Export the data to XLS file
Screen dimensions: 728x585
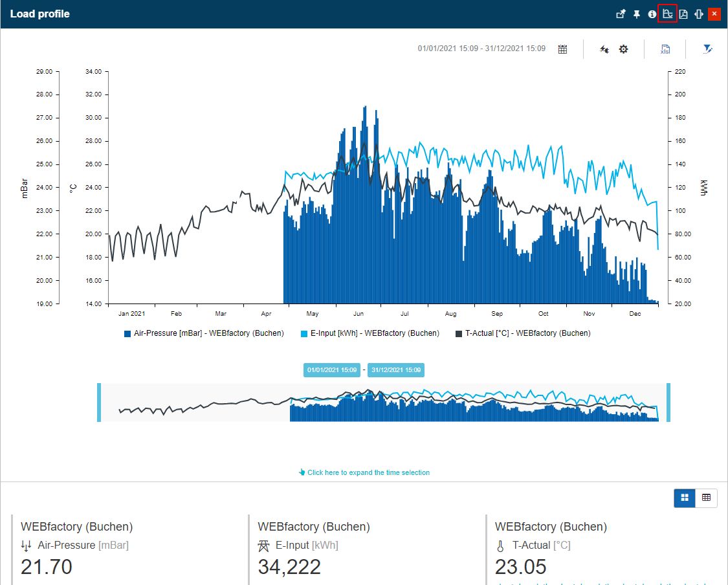[665, 49]
